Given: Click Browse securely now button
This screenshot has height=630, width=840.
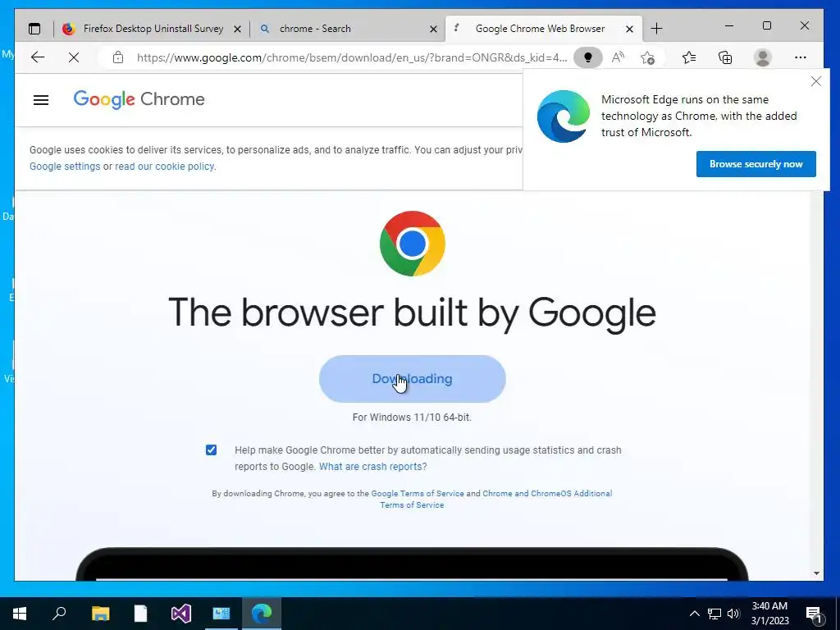Looking at the screenshot, I should click(756, 164).
